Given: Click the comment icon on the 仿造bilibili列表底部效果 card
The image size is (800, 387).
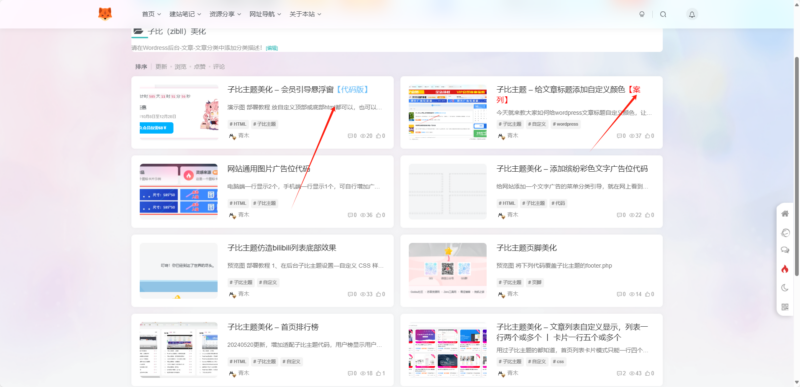Looking at the screenshot, I should pos(350,294).
